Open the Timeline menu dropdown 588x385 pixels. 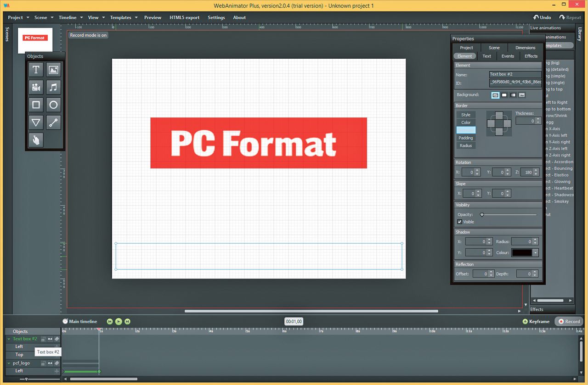point(71,17)
